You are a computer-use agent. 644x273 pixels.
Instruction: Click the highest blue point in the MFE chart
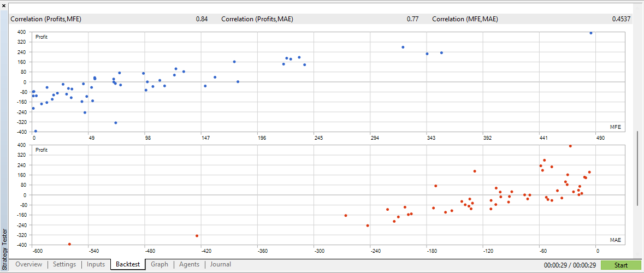[x=591, y=33]
